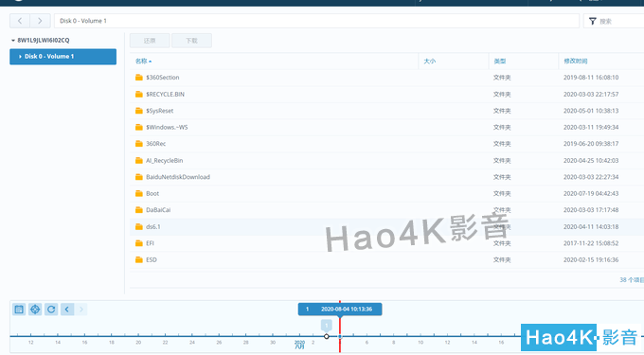Open the timeline calendar icon
The width and height of the screenshot is (644, 355).
[19, 309]
